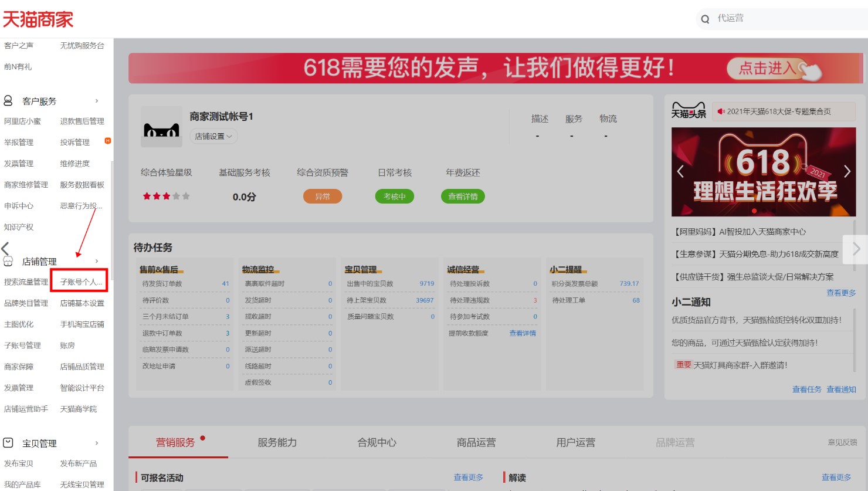Open 退款售后管理 menu item
Viewport: 868px width, 491px height.
click(82, 121)
